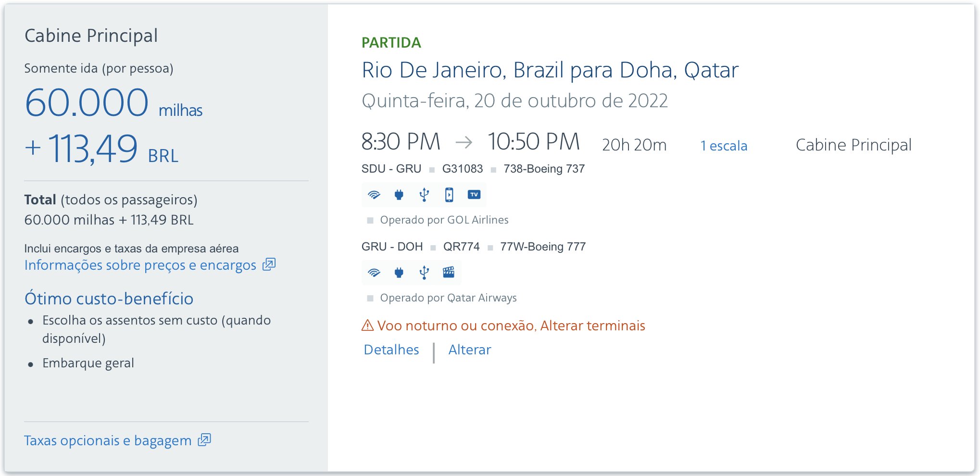Click the "Alterar" flight link
The height and width of the screenshot is (476, 980).
coord(469,350)
